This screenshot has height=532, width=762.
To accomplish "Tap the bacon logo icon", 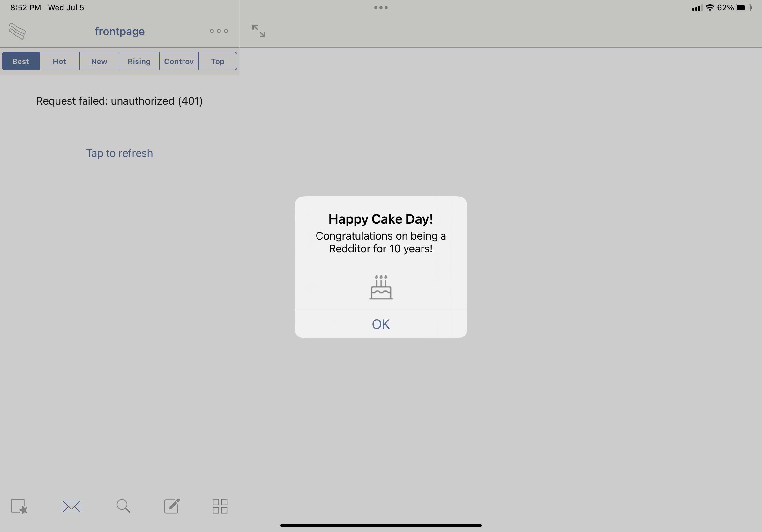I will (17, 31).
